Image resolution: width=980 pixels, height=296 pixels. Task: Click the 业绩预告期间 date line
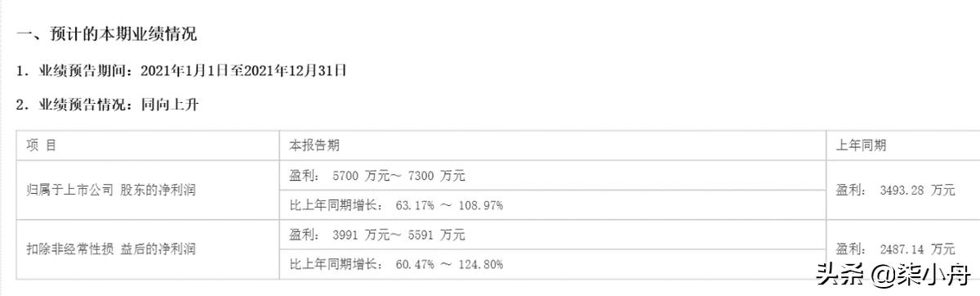[x=182, y=71]
